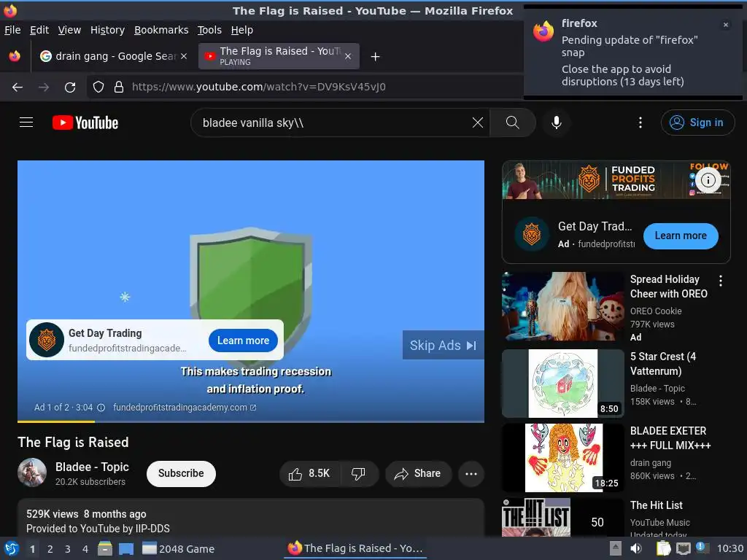Screen dimensions: 747x560
Task: Click update notifier icon in system tray
Action: click(702, 548)
